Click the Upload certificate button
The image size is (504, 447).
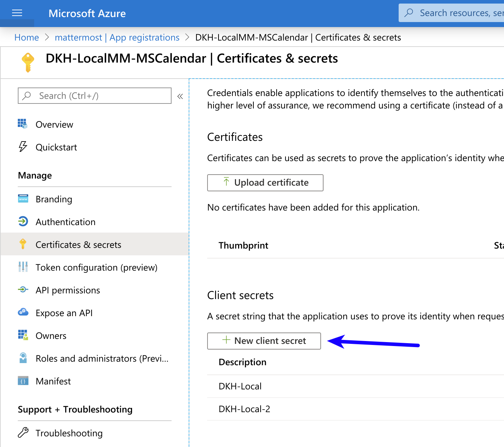265,182
